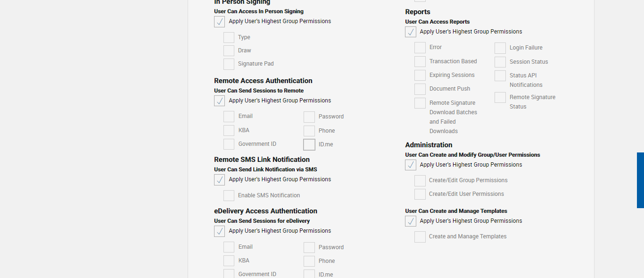The image size is (644, 278).
Task: Uncheck Apply Highest Group Permissions for Remote SMS Link
Action: pyautogui.click(x=219, y=180)
